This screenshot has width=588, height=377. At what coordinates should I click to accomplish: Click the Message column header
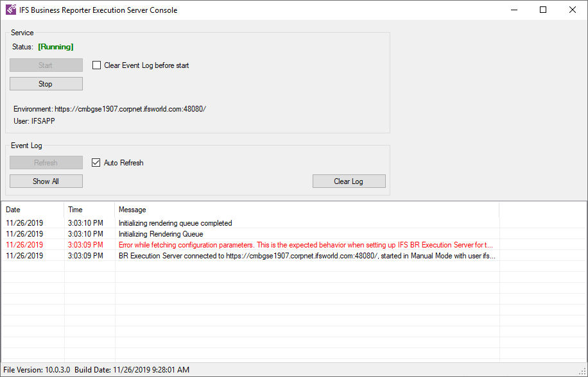[307, 210]
